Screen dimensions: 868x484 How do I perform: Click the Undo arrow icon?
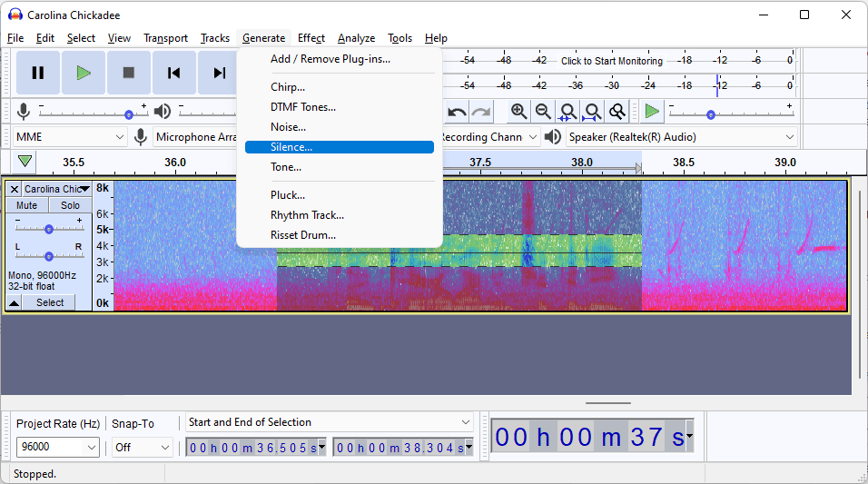click(x=457, y=112)
